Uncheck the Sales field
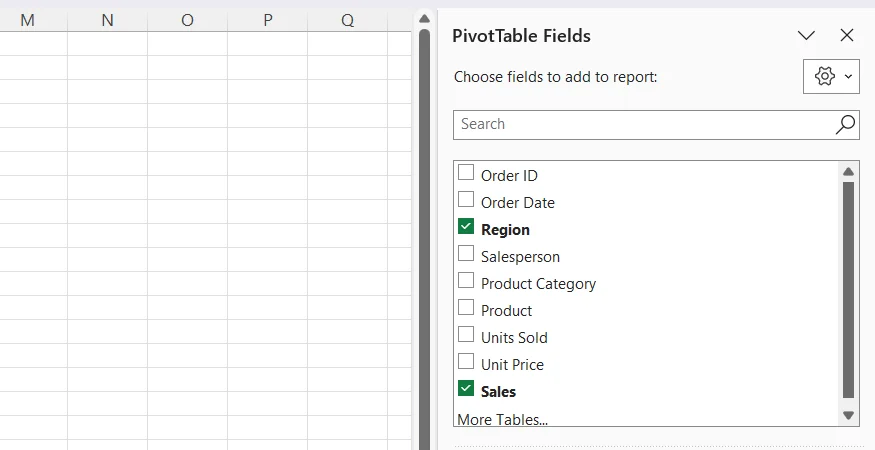Screen dimensions: 875x450 (x=466, y=388)
